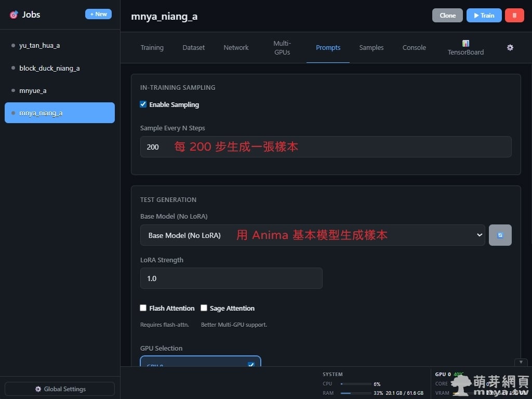Click the Jobs logo icon in sidebar
Viewport: 532px width, 399px height.
coord(14,15)
